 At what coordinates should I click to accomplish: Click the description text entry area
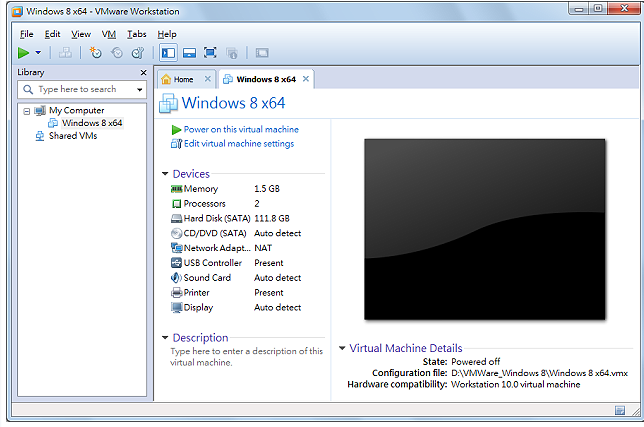pos(246,357)
